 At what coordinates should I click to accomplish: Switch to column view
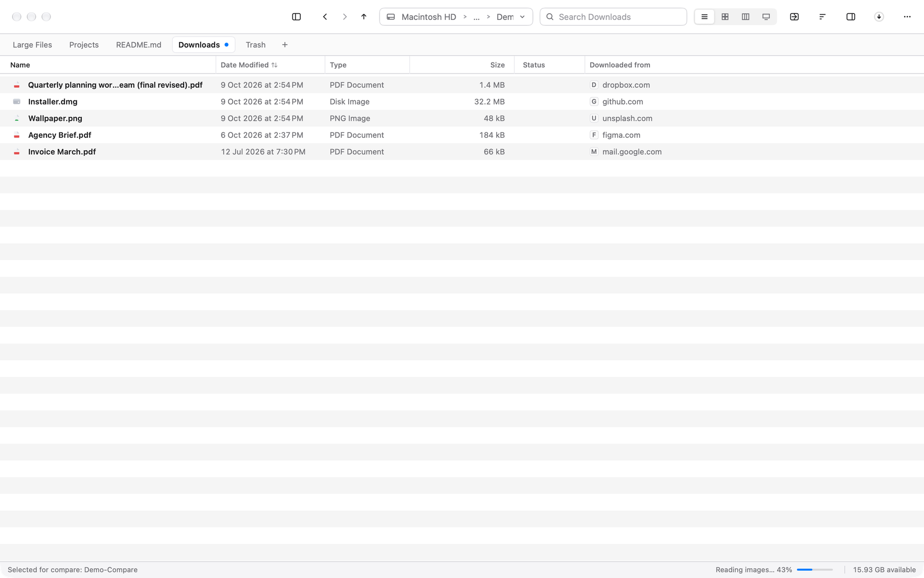point(745,17)
